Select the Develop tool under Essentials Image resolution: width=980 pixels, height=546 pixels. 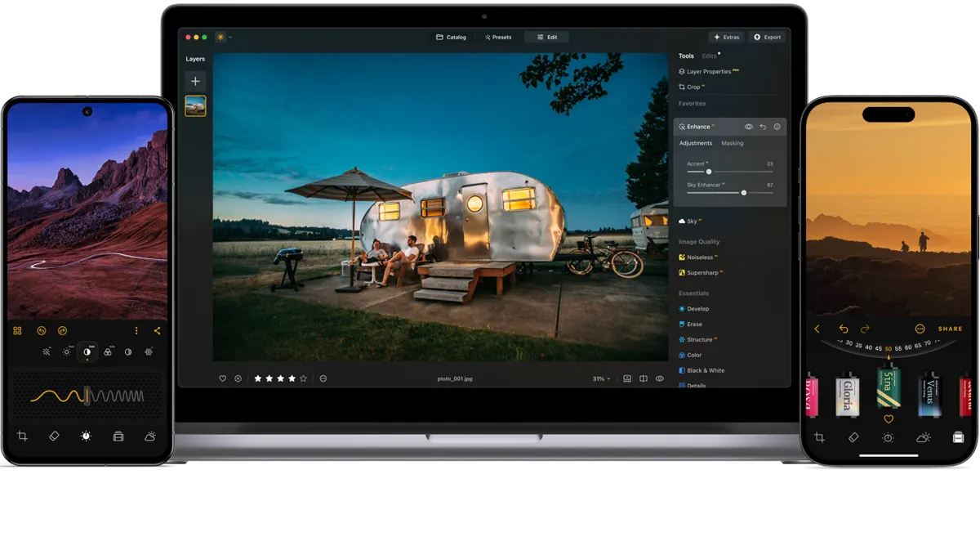point(698,308)
